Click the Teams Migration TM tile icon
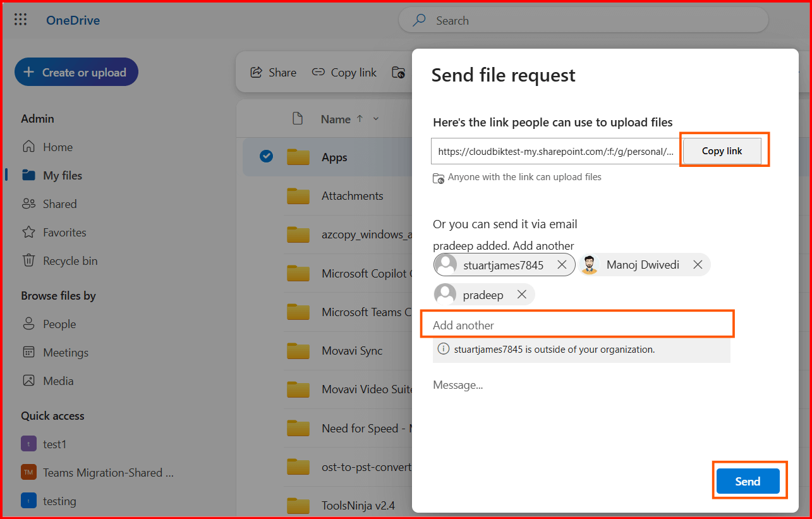 28,472
